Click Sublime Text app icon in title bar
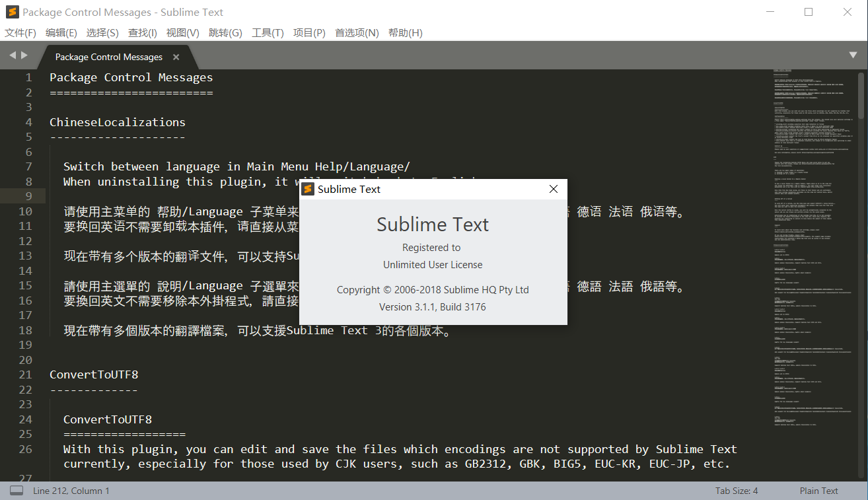Image resolution: width=868 pixels, height=500 pixels. click(x=11, y=12)
